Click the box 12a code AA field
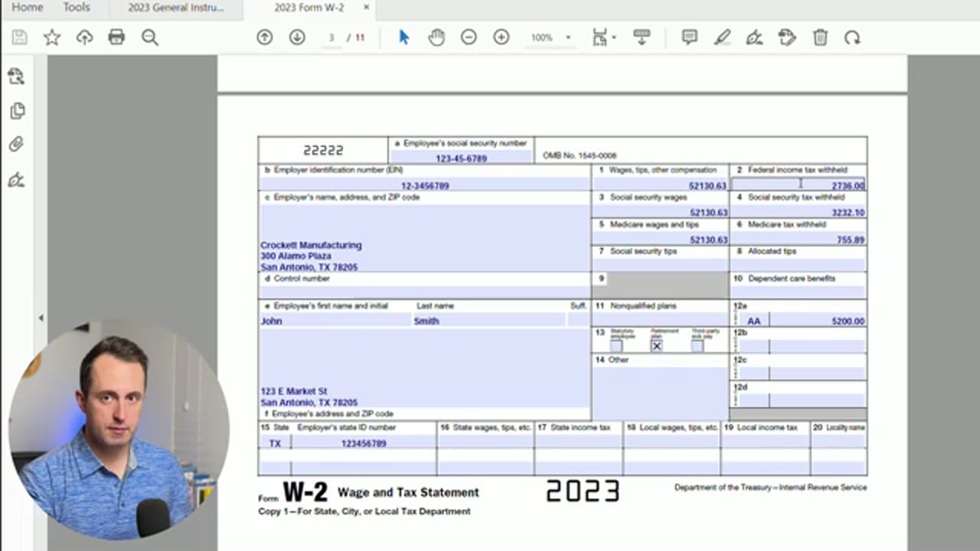 tap(754, 321)
